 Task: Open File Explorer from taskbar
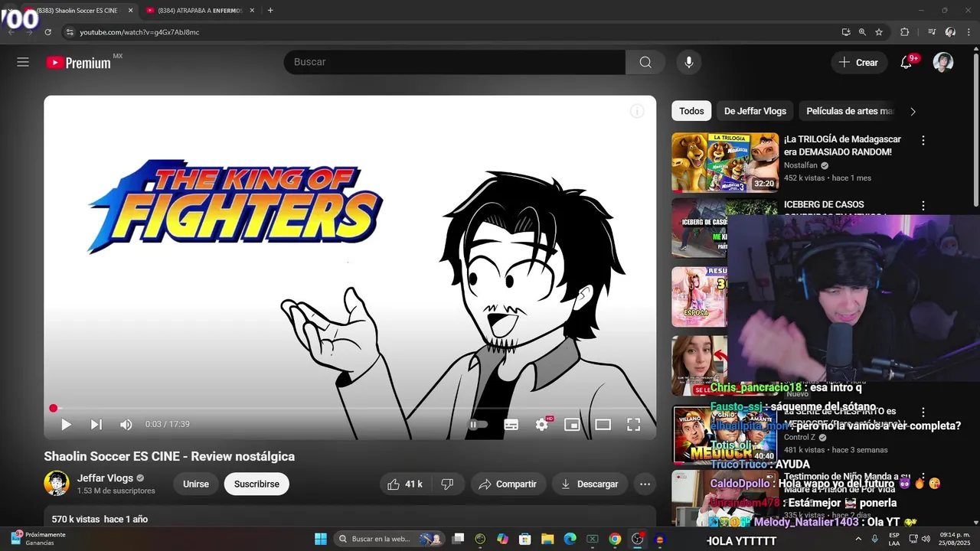pos(548,539)
